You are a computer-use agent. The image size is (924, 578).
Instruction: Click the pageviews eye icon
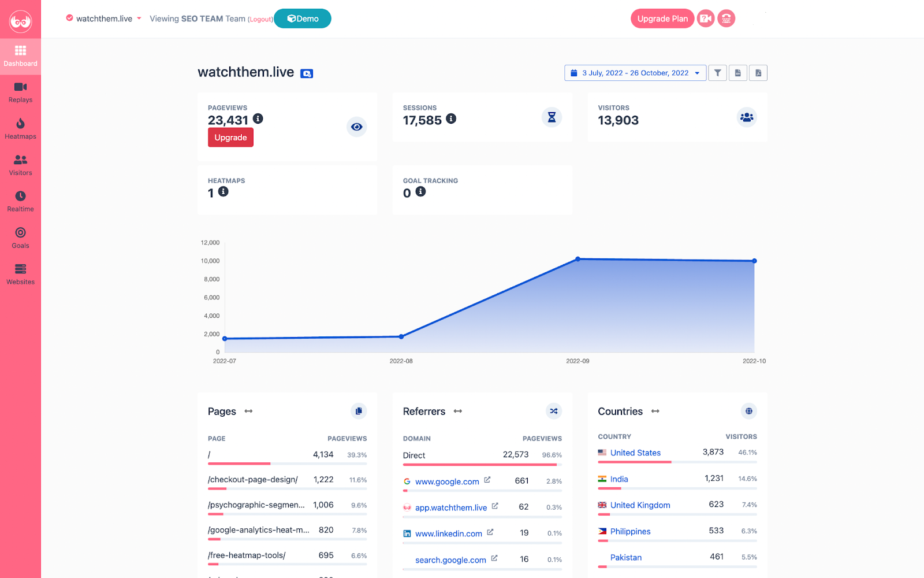pyautogui.click(x=357, y=127)
